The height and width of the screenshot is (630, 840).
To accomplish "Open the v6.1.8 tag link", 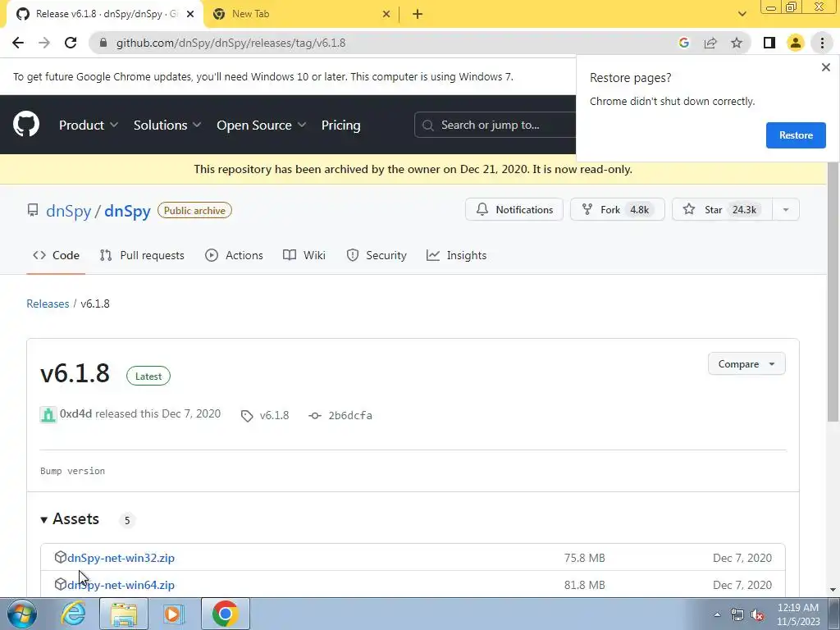I will point(274,415).
